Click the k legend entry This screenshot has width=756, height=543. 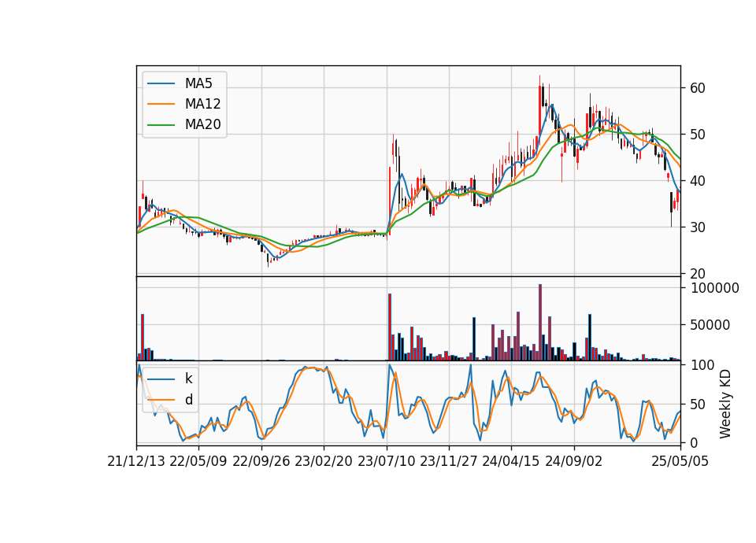[188, 379]
